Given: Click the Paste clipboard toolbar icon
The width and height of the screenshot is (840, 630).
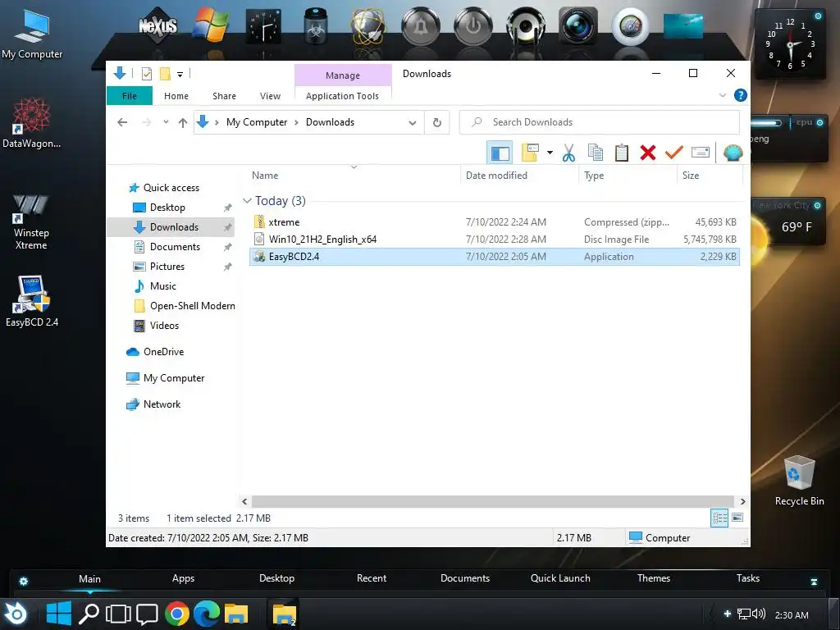Looking at the screenshot, I should pos(622,153).
